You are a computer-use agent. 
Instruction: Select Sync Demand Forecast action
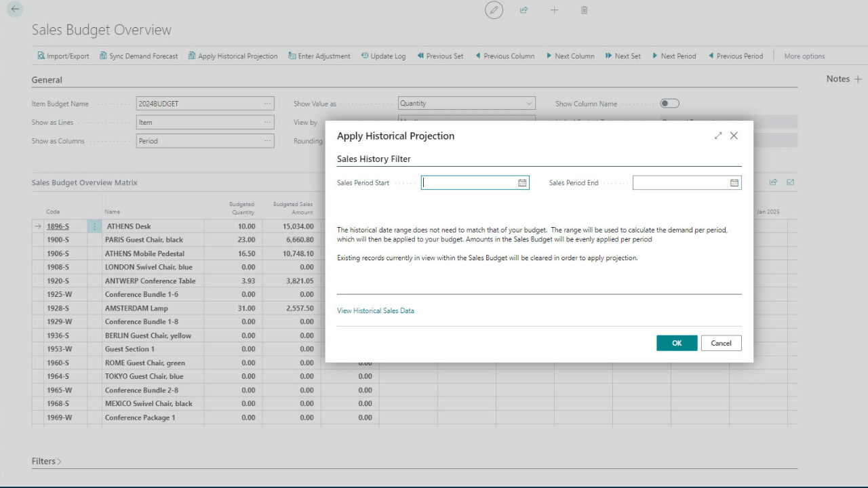coord(138,56)
